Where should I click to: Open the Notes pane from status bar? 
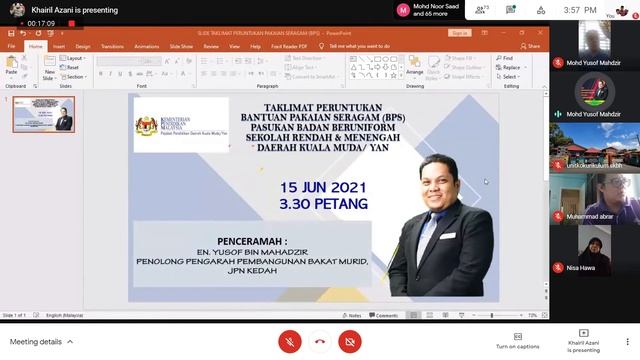point(352,316)
